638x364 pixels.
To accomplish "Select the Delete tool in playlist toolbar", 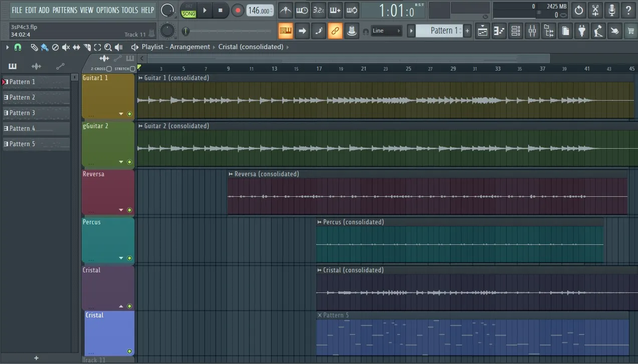I will (56, 47).
